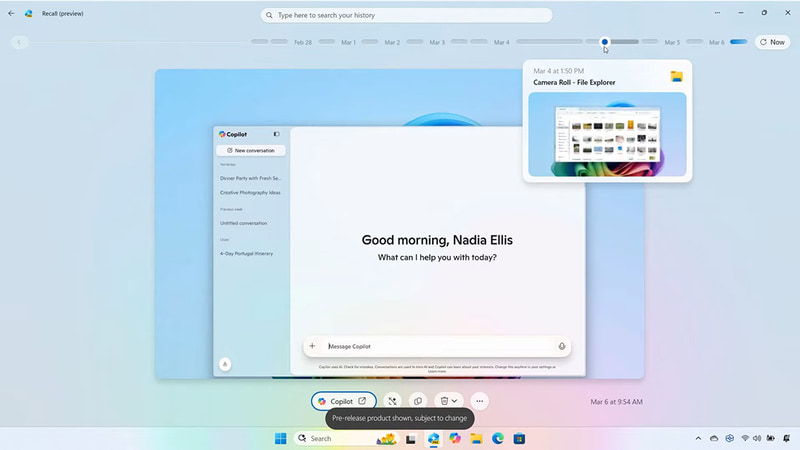This screenshot has width=800, height=450.
Task: Click the Message Copilot input field
Action: [x=437, y=346]
